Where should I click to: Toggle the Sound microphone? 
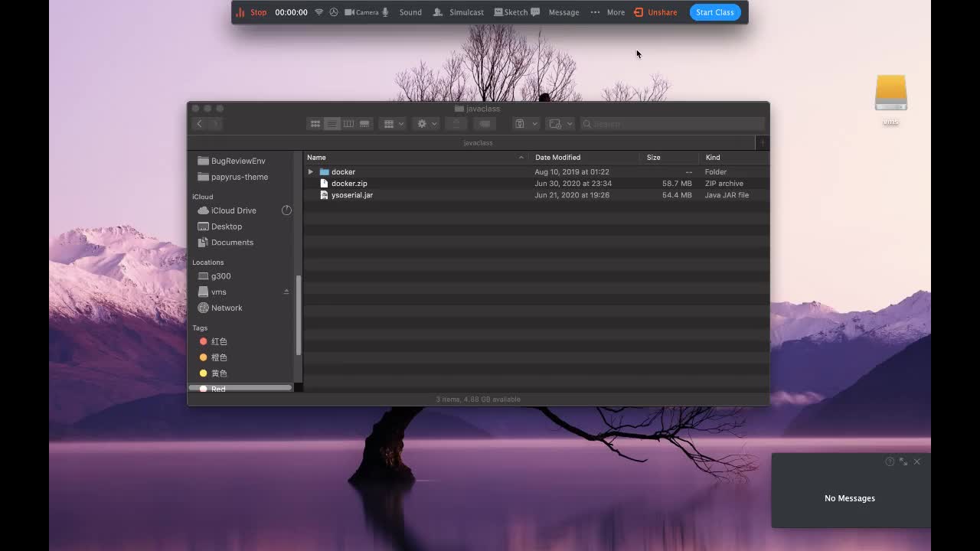tap(402, 12)
